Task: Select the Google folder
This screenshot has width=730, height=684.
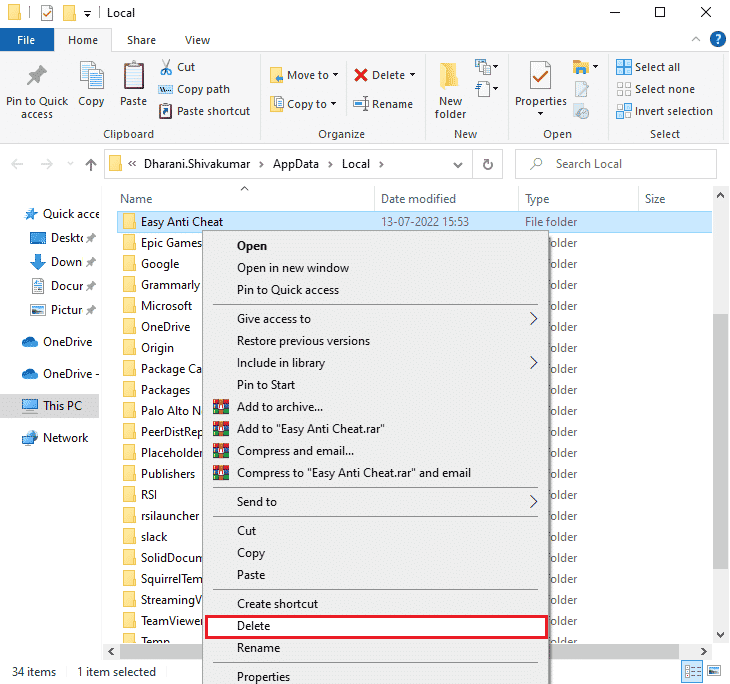Action: click(160, 264)
